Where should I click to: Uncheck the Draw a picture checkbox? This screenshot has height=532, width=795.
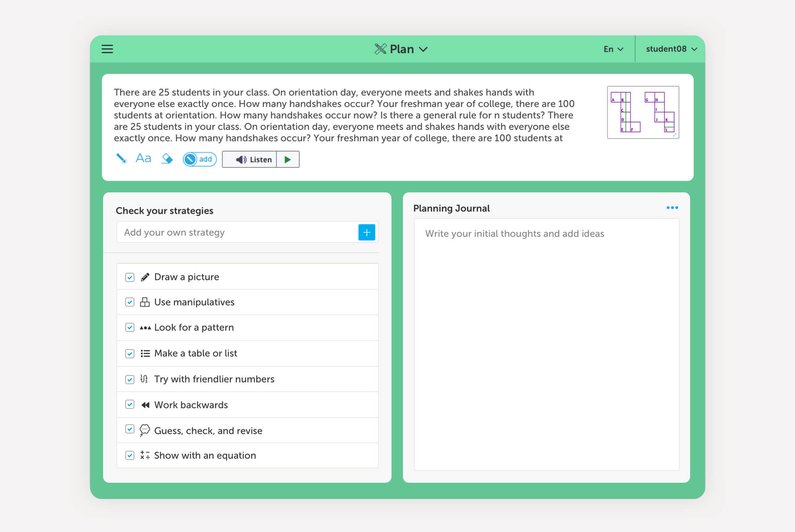[130, 277]
